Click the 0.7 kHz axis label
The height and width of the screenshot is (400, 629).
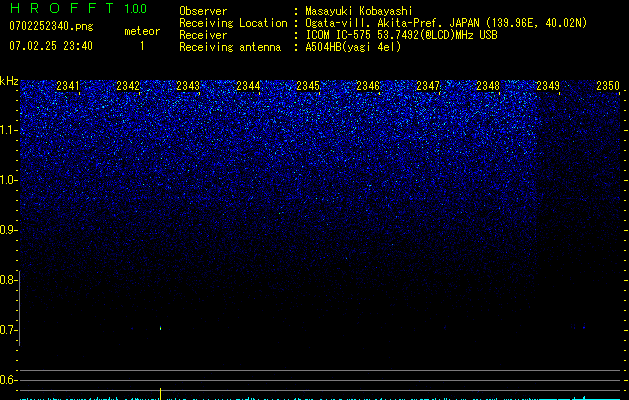[x=8, y=330]
